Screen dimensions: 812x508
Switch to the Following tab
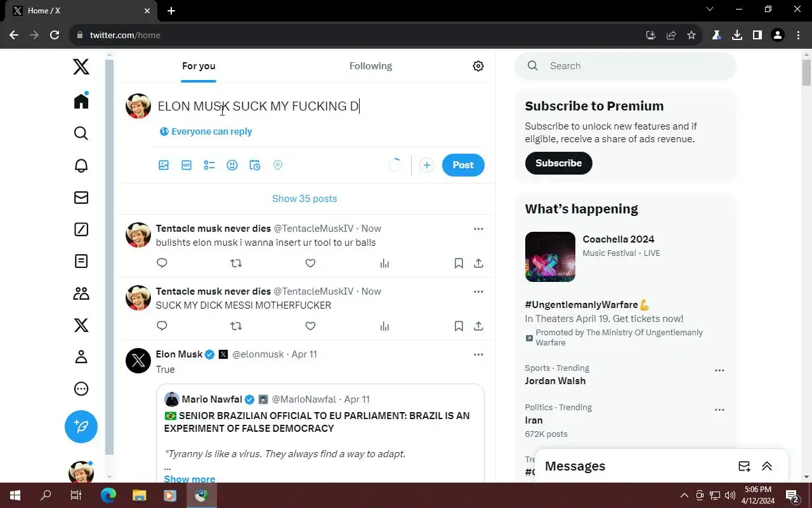tap(370, 66)
